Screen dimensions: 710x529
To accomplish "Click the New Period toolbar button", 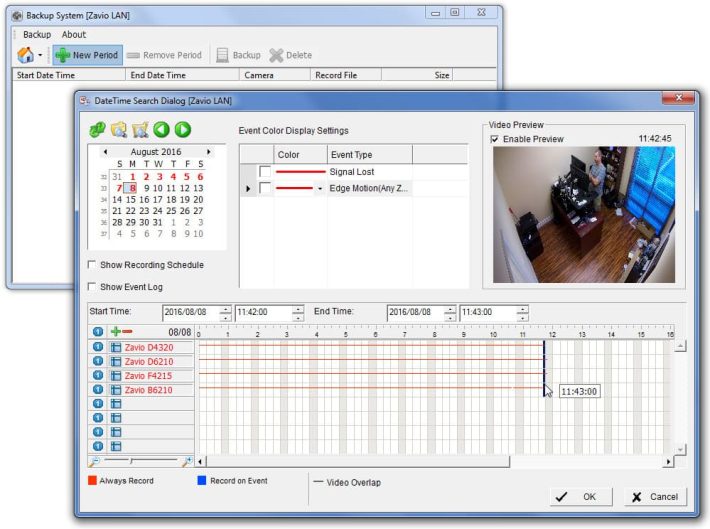I will coord(86,55).
